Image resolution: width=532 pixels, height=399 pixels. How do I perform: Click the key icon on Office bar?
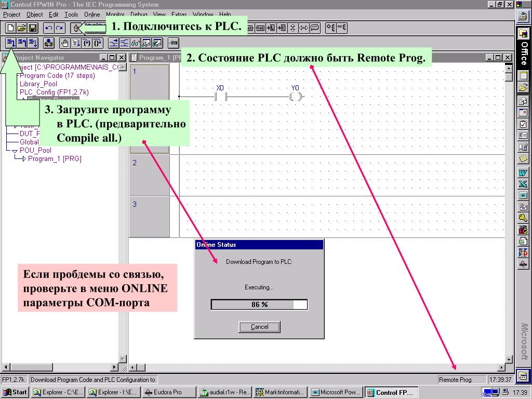click(523, 218)
